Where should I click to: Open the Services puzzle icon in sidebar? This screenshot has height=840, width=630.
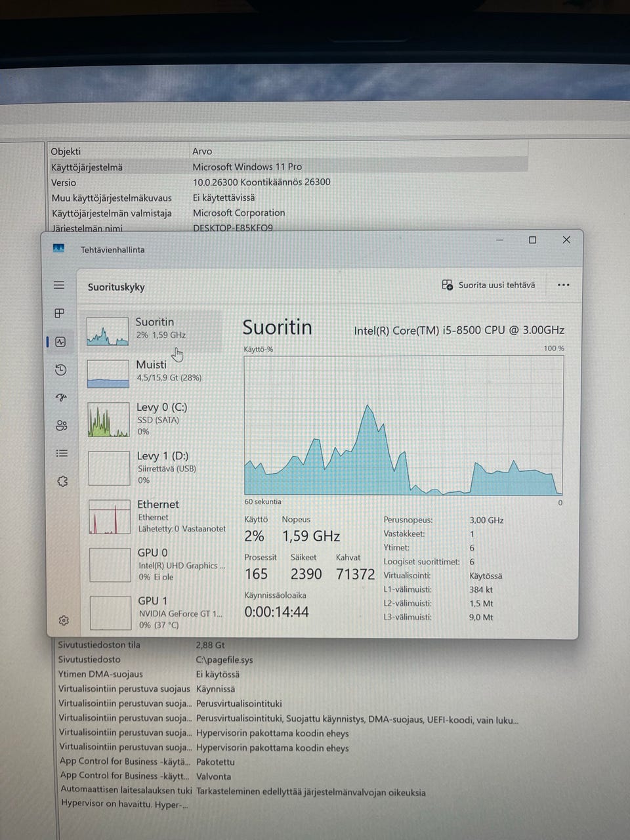point(62,481)
